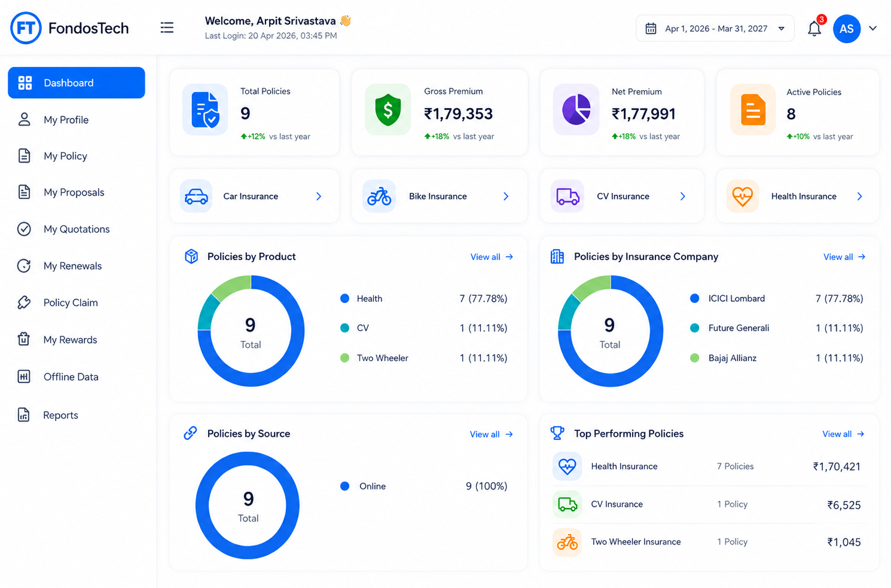Navigate to My Quotations
The image size is (891, 588).
point(77,229)
